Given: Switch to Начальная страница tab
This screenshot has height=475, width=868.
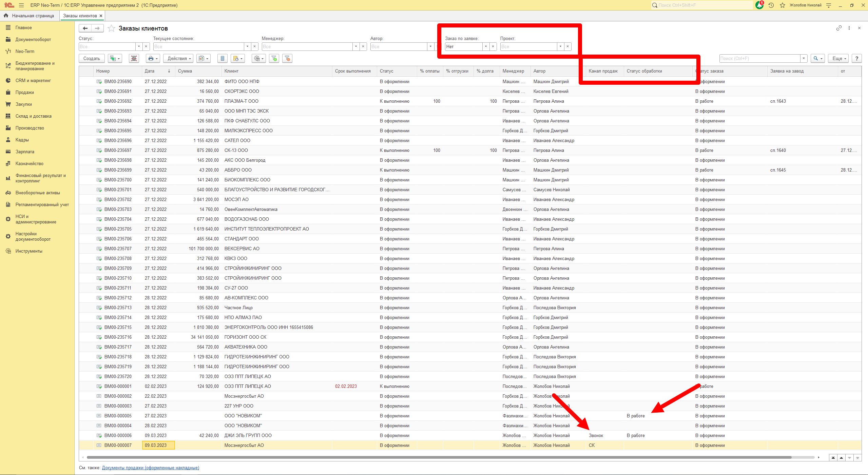Looking at the screenshot, I should pyautogui.click(x=30, y=16).
